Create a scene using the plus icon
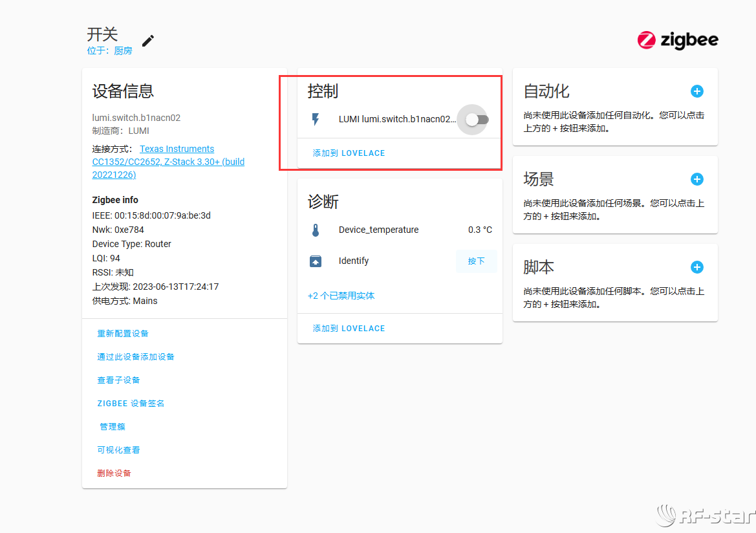The height and width of the screenshot is (533, 756). 697,179
